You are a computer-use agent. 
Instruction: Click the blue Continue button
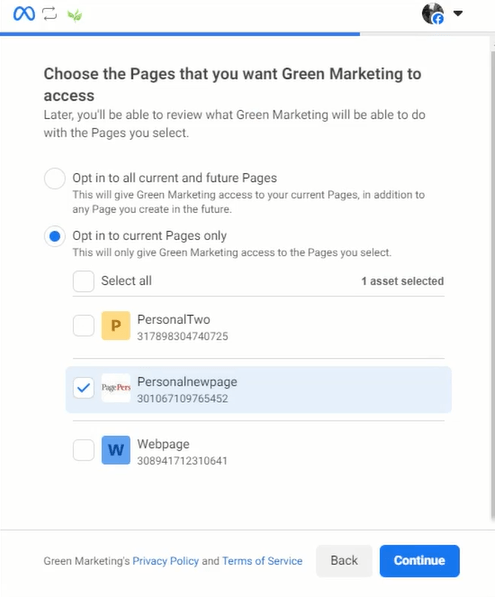coord(420,561)
